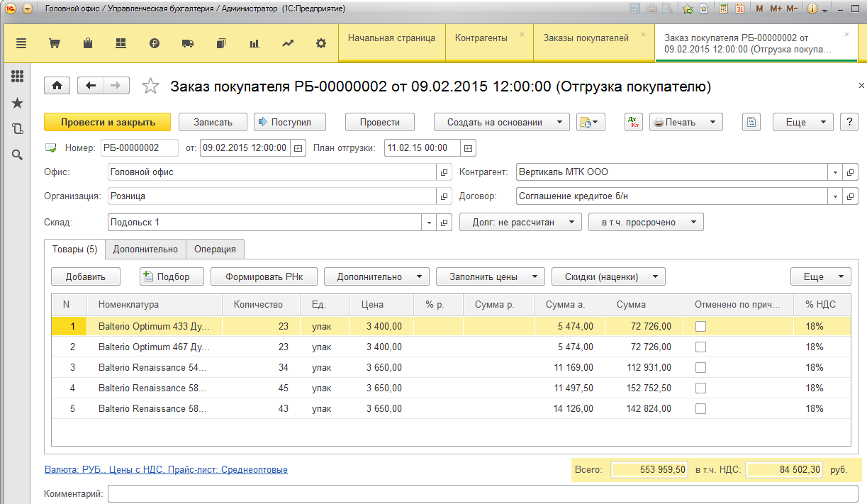
Task: Open favorites list icon in title bar
Action: pos(704,9)
